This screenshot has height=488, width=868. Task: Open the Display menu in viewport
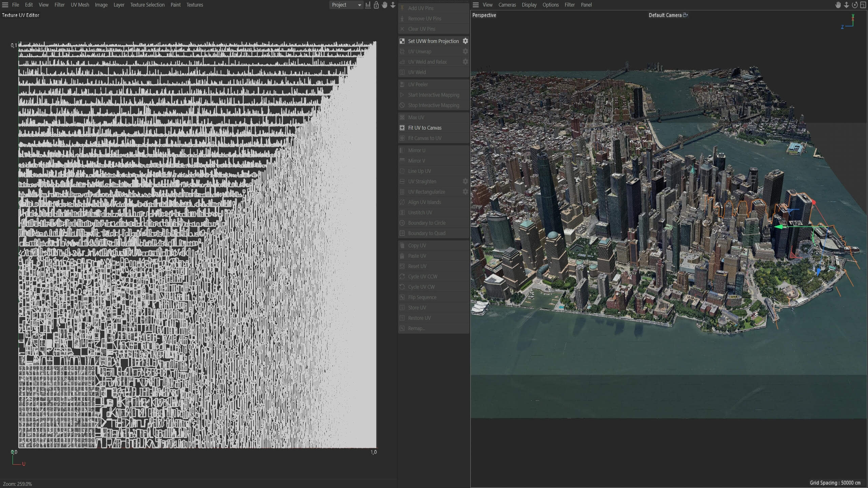529,5
